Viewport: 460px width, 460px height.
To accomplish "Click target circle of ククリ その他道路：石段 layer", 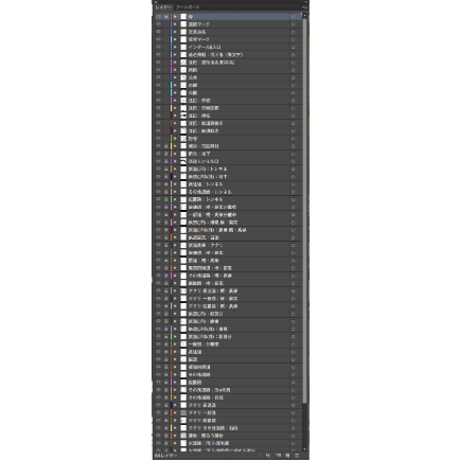I will (x=293, y=428).
